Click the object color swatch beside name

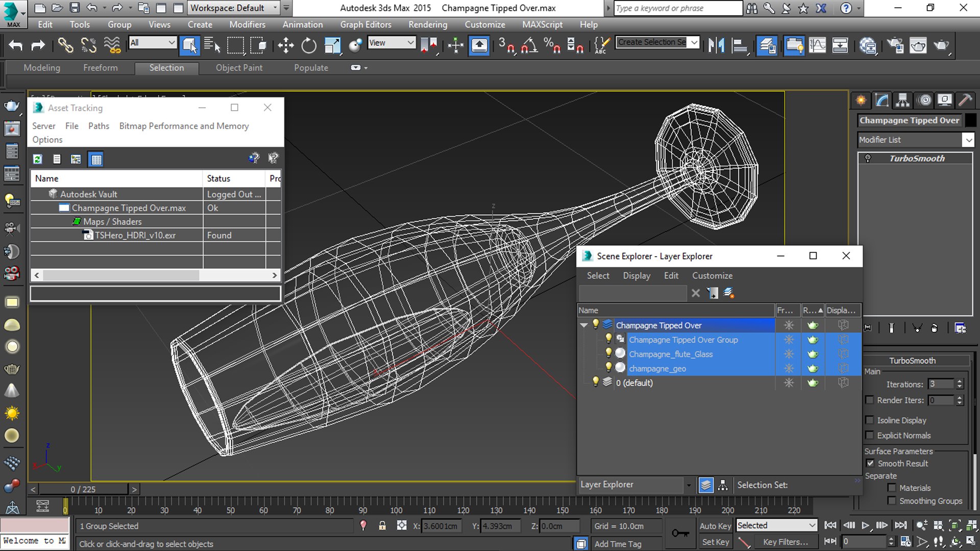971,120
